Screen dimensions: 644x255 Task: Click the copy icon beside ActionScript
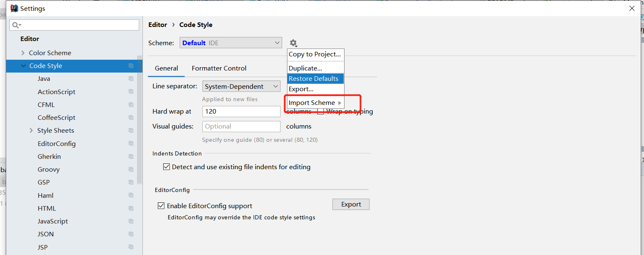131,92
